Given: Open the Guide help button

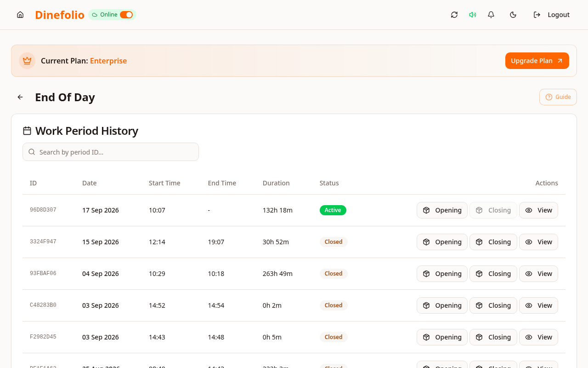Looking at the screenshot, I should pos(558,97).
